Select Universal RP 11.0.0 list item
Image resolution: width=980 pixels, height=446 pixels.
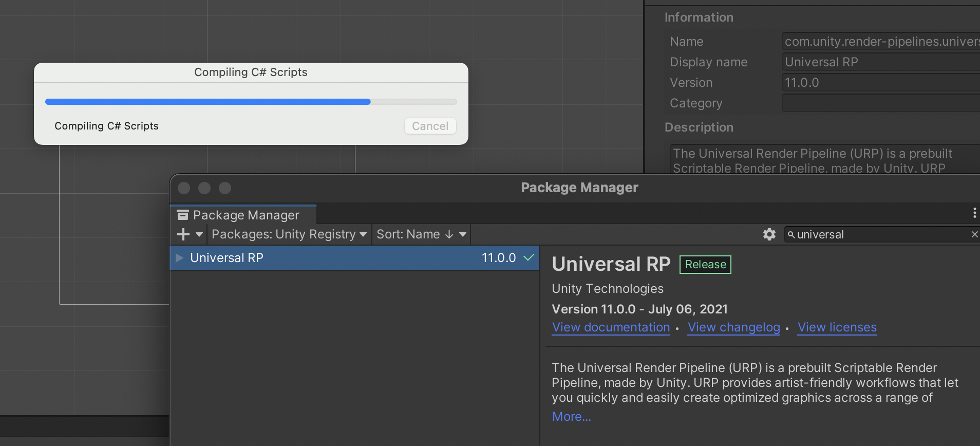tap(354, 258)
